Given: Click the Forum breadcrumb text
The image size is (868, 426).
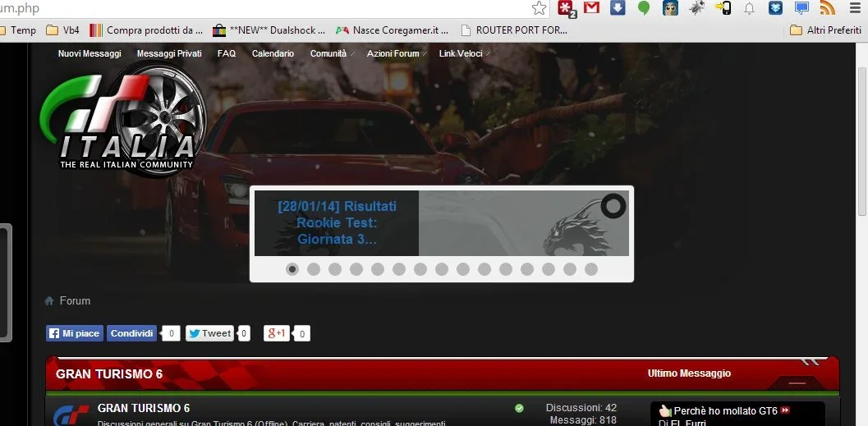Looking at the screenshot, I should click(75, 301).
